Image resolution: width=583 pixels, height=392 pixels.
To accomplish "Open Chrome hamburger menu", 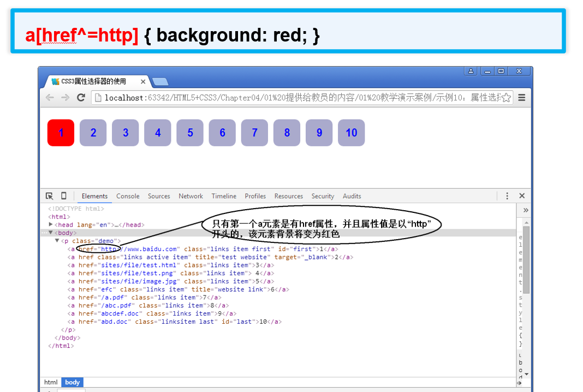I will click(x=522, y=97).
